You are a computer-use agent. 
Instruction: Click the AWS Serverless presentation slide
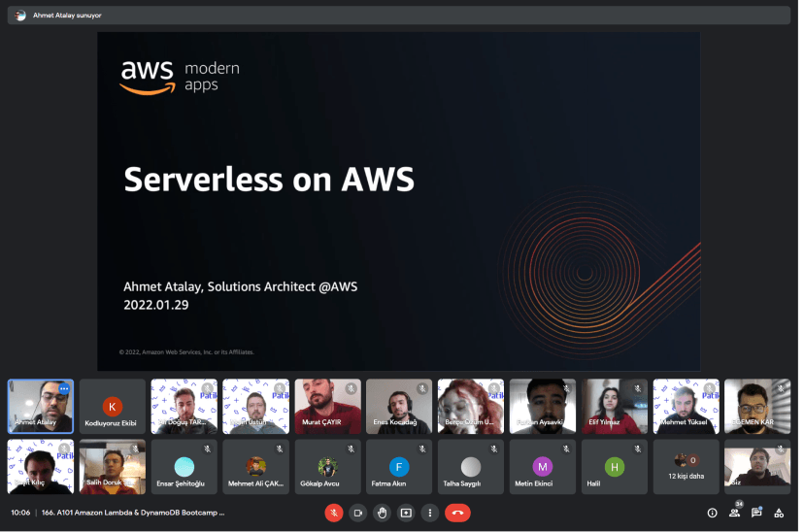(x=398, y=201)
